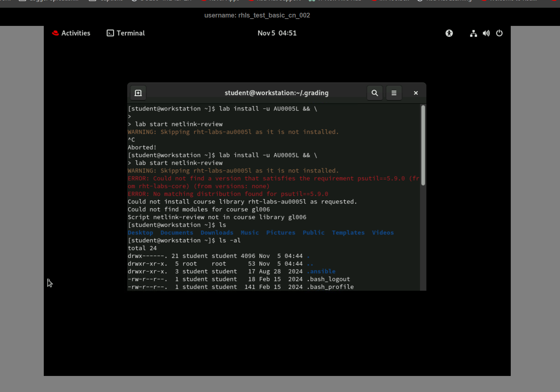This screenshot has height=392, width=560.
Task: Click the wired network status icon
Action: pyautogui.click(x=473, y=34)
